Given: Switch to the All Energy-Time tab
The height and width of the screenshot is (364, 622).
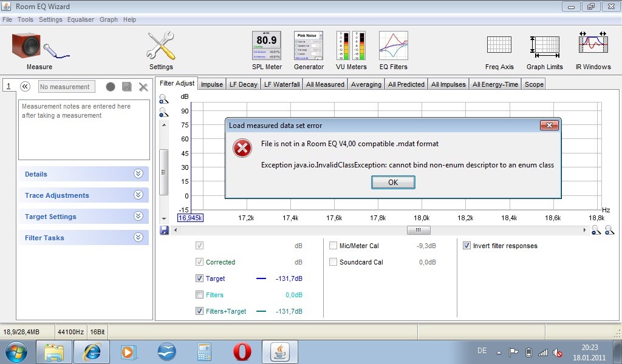Looking at the screenshot, I should click(x=495, y=84).
